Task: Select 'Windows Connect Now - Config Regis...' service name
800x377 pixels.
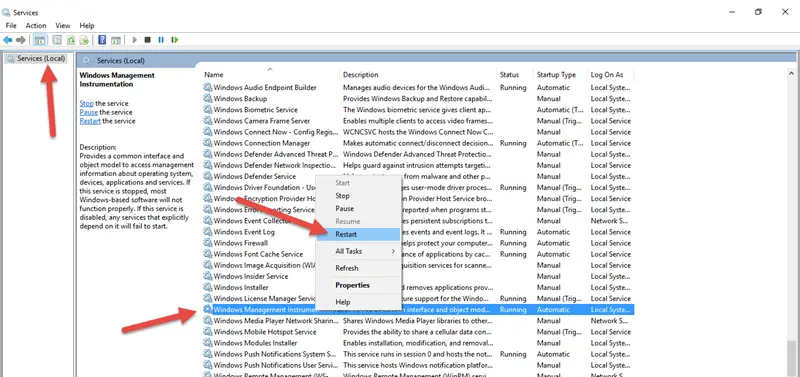Action: tap(276, 132)
